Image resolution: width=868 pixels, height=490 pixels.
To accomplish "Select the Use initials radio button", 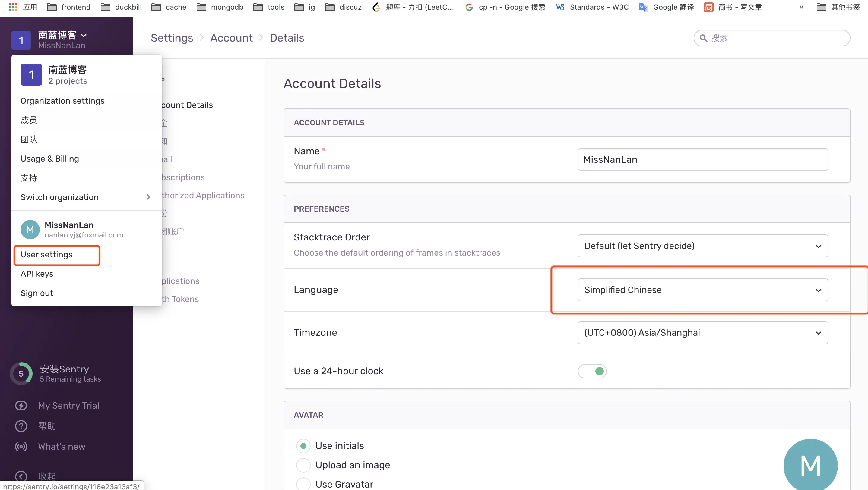I will [x=303, y=446].
